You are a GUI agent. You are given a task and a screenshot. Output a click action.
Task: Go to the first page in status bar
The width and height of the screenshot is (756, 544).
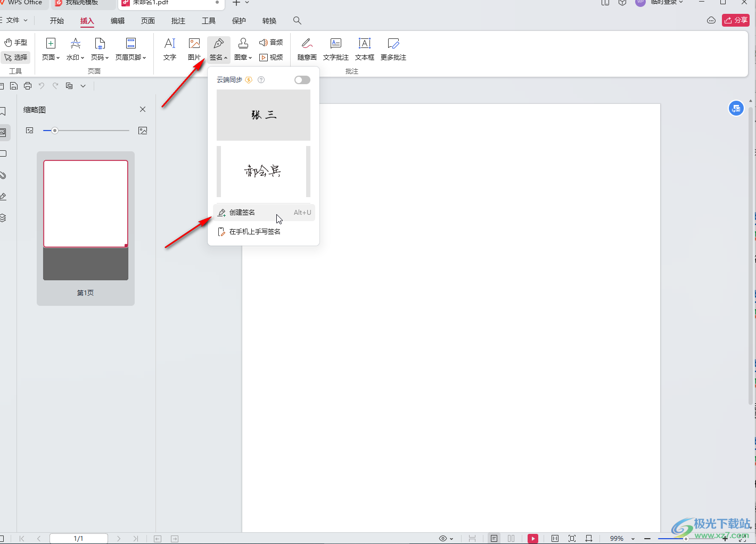[22, 539]
